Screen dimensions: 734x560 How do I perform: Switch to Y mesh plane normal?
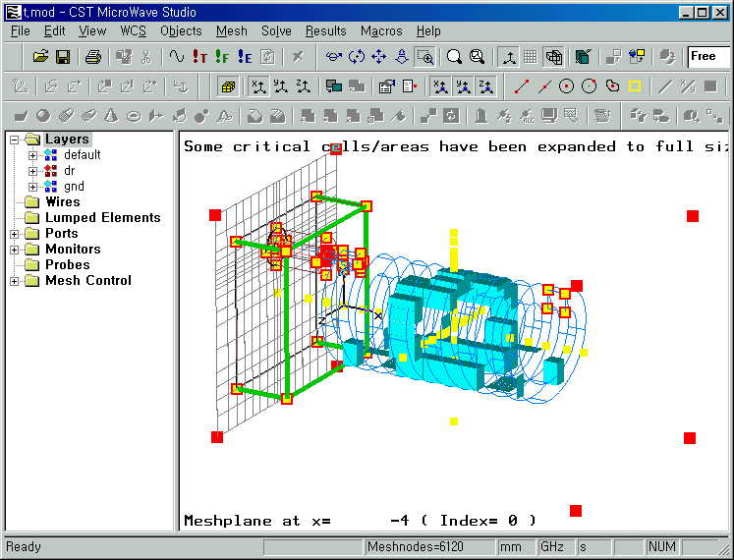click(x=281, y=86)
